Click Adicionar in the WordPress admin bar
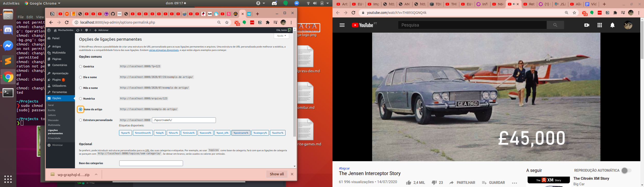 tap(101, 30)
